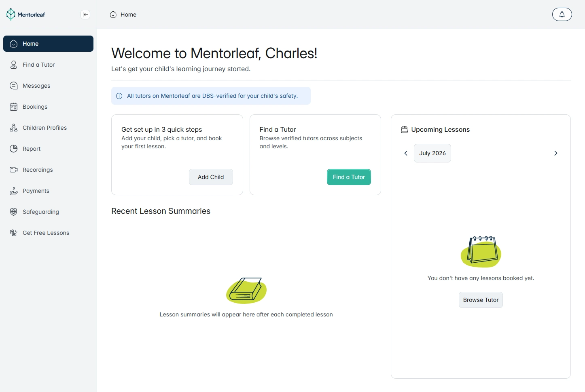
Task: Click the Mentorleaf logo
Action: [25, 15]
